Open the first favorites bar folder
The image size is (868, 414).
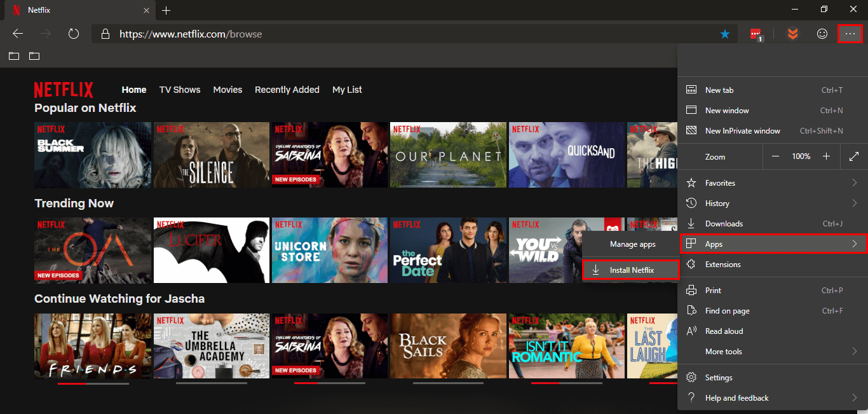pos(14,56)
